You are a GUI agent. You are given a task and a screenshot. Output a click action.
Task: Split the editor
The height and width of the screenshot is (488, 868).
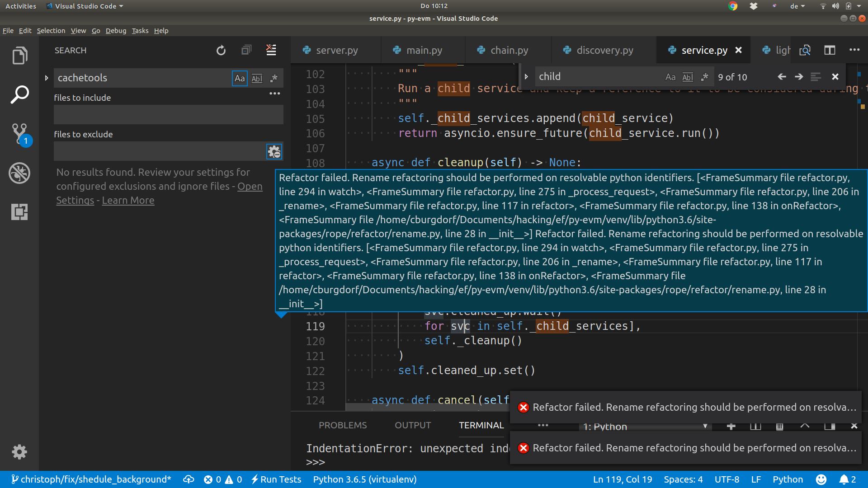click(830, 50)
